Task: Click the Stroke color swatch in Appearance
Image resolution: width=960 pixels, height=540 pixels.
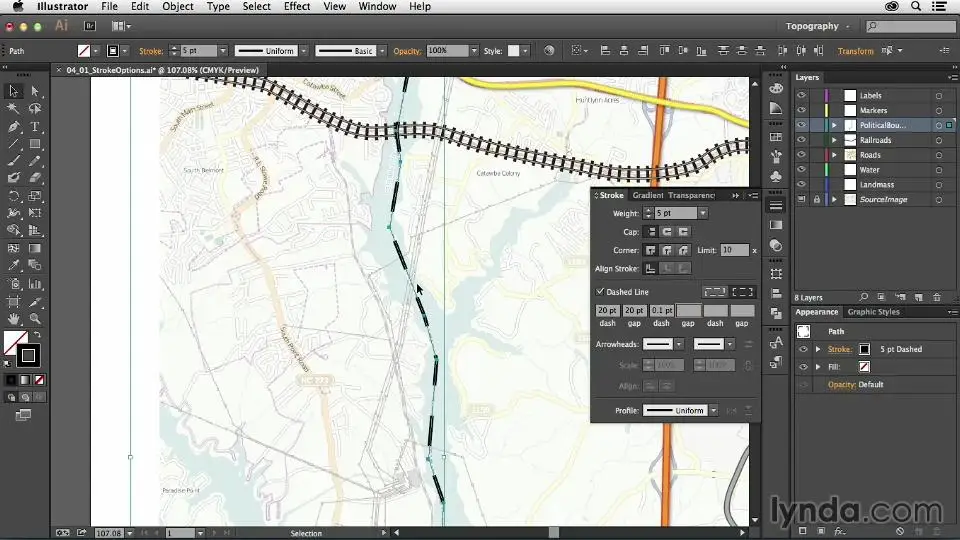Action: pos(865,349)
